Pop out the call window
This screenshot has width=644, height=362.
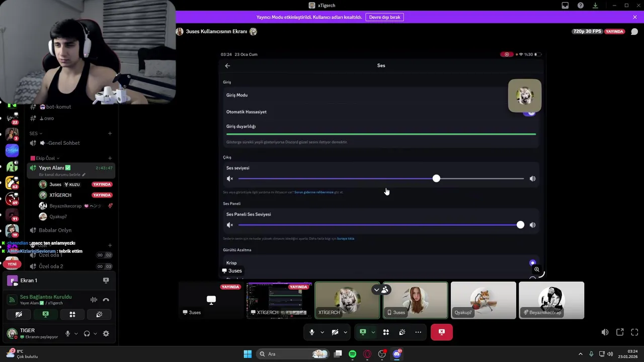point(620,332)
